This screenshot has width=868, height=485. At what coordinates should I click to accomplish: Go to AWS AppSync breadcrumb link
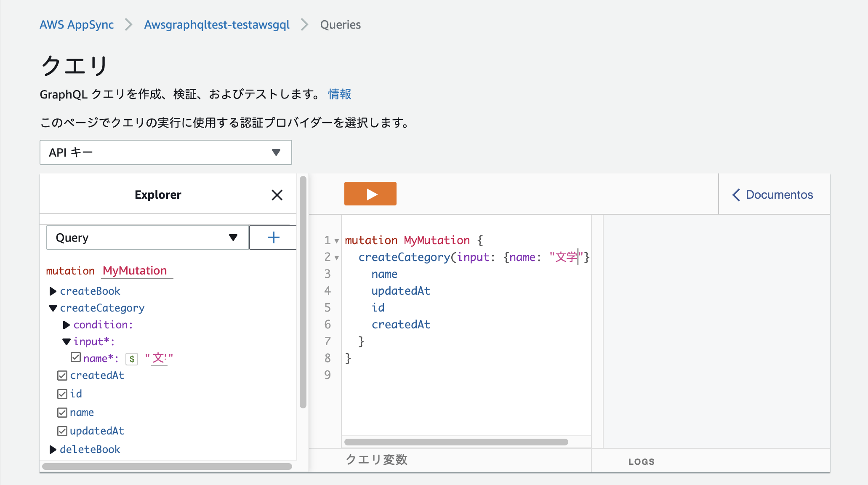coord(77,25)
